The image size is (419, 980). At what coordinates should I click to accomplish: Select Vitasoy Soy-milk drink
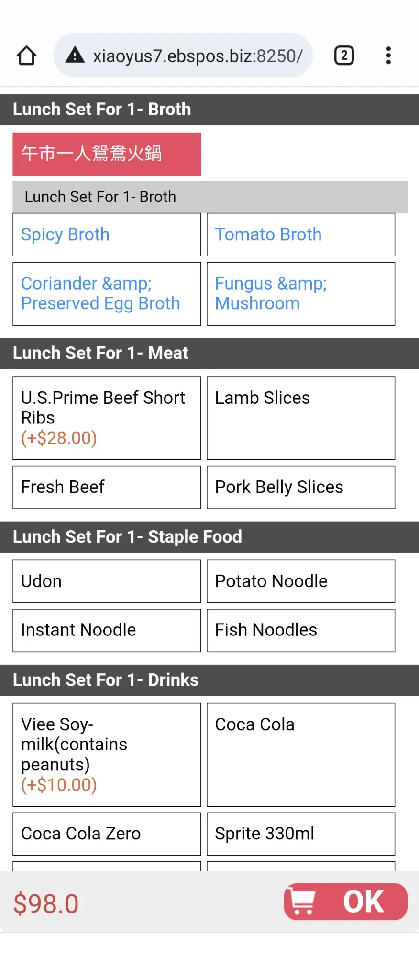click(x=107, y=755)
